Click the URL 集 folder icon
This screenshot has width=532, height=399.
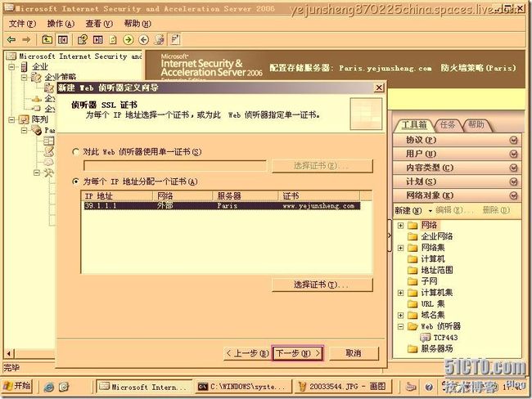[413, 303]
